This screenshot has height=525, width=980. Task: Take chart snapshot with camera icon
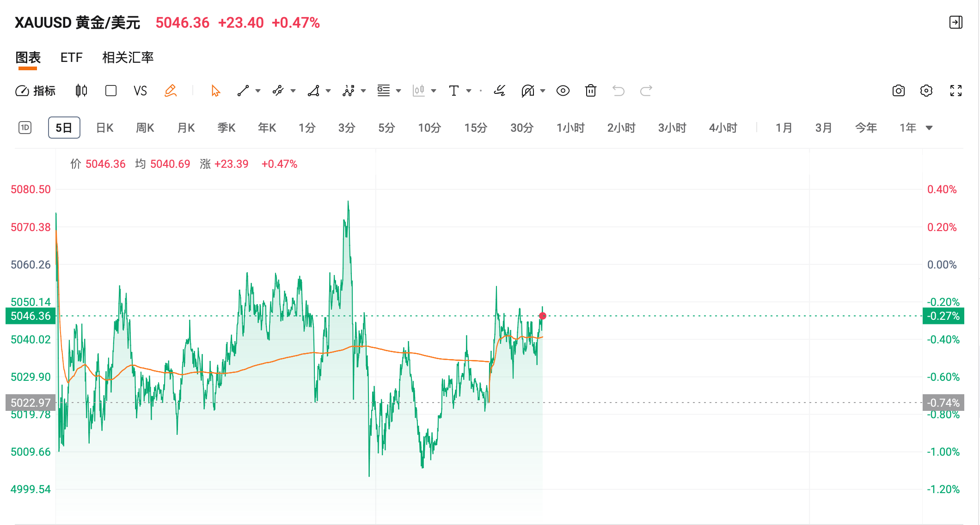[x=898, y=91]
